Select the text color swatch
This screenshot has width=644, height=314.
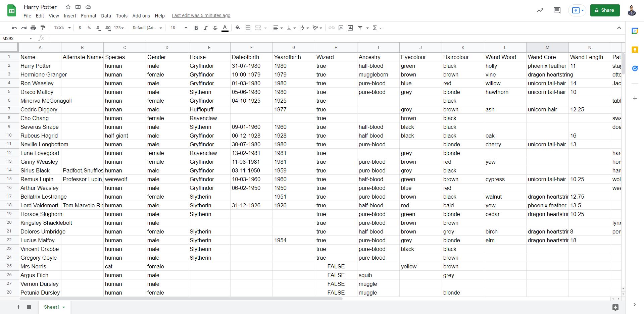click(x=225, y=28)
